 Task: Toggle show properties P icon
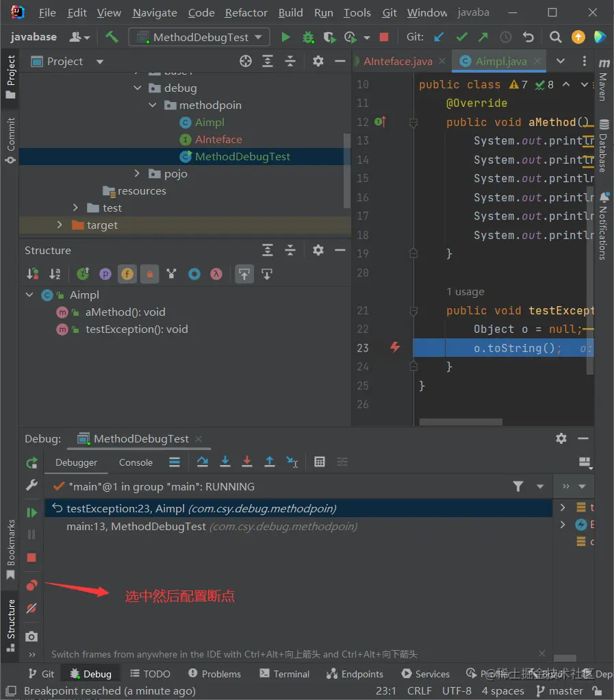[105, 274]
